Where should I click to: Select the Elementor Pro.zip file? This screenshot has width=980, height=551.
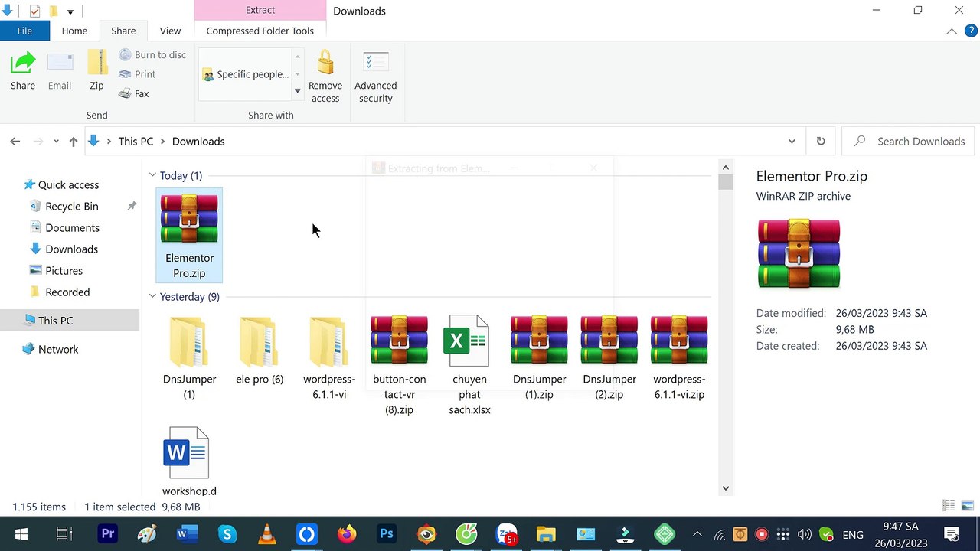tap(189, 236)
